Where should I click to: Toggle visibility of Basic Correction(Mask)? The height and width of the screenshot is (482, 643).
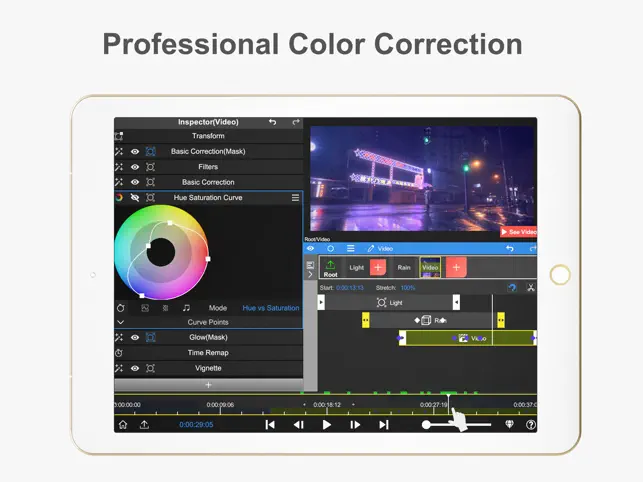135,152
